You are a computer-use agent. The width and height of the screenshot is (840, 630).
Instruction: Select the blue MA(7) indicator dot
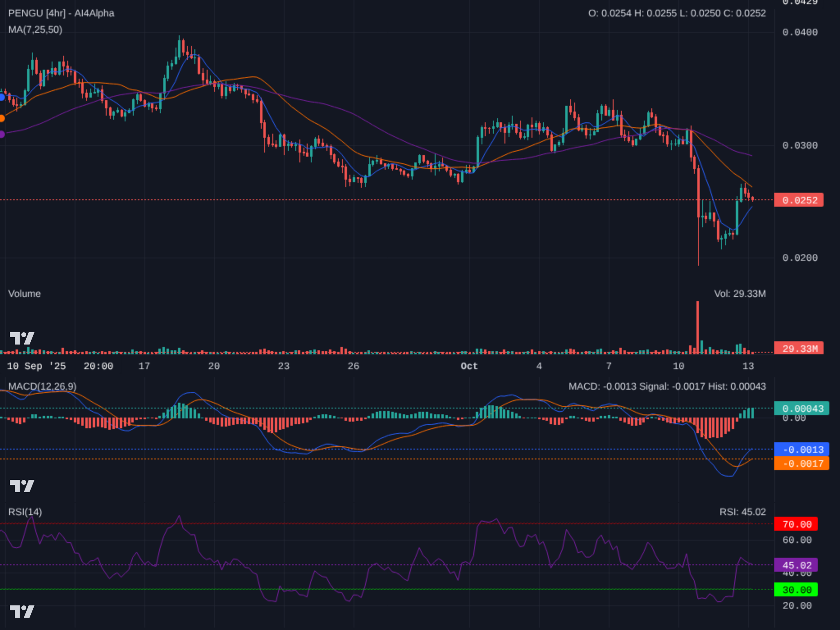tap(2, 98)
